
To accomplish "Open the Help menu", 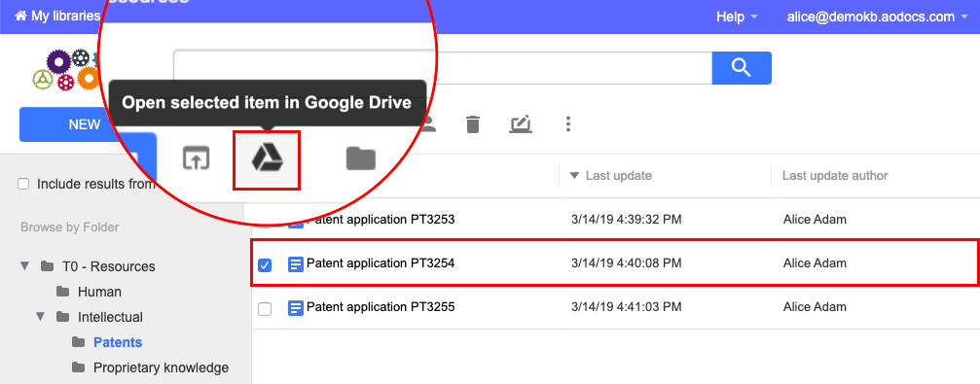I will [738, 17].
